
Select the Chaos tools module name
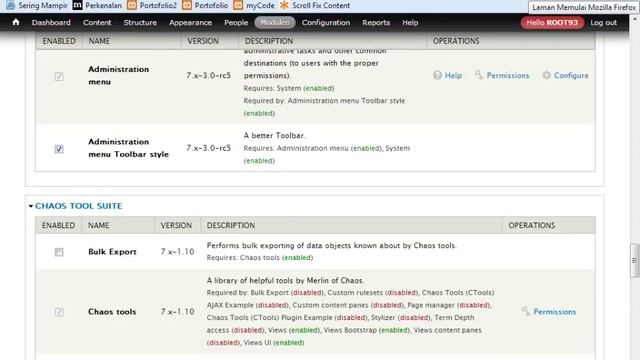coord(112,311)
